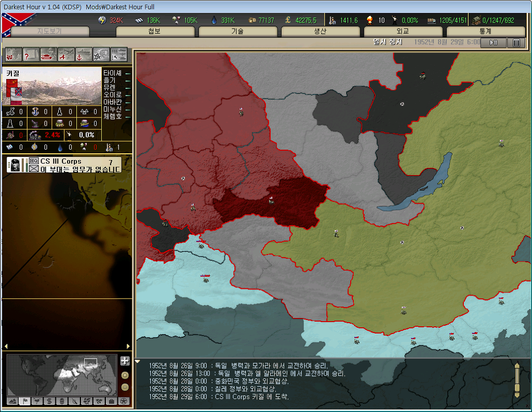The width and height of the screenshot is (532, 412).
Task: Page the unit list right with the arrow
Action: pyautogui.click(x=128, y=346)
